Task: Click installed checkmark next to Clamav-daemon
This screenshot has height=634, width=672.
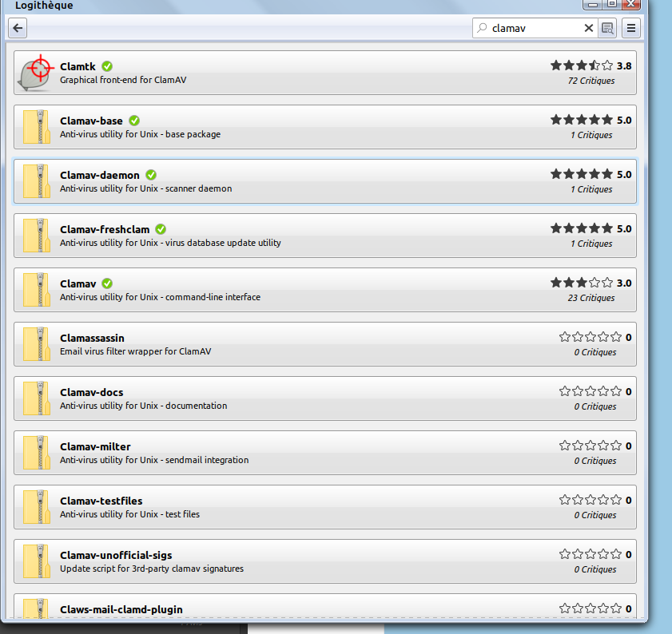Action: click(151, 175)
